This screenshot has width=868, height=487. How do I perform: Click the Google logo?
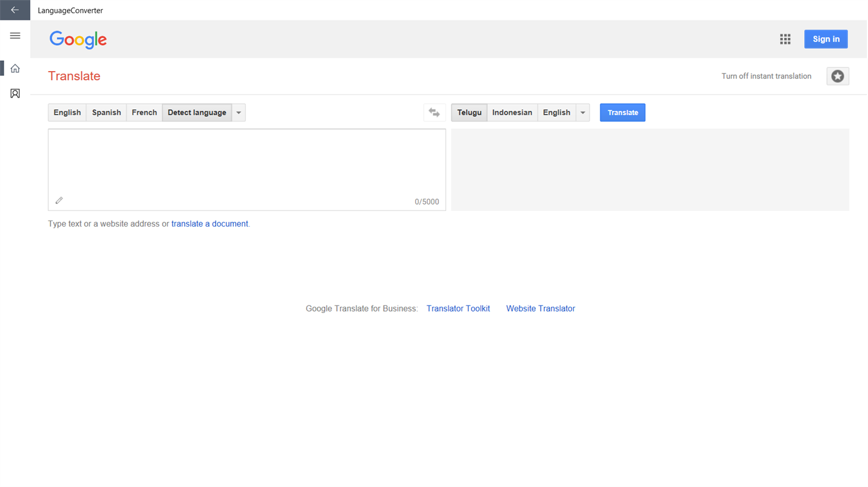[78, 40]
